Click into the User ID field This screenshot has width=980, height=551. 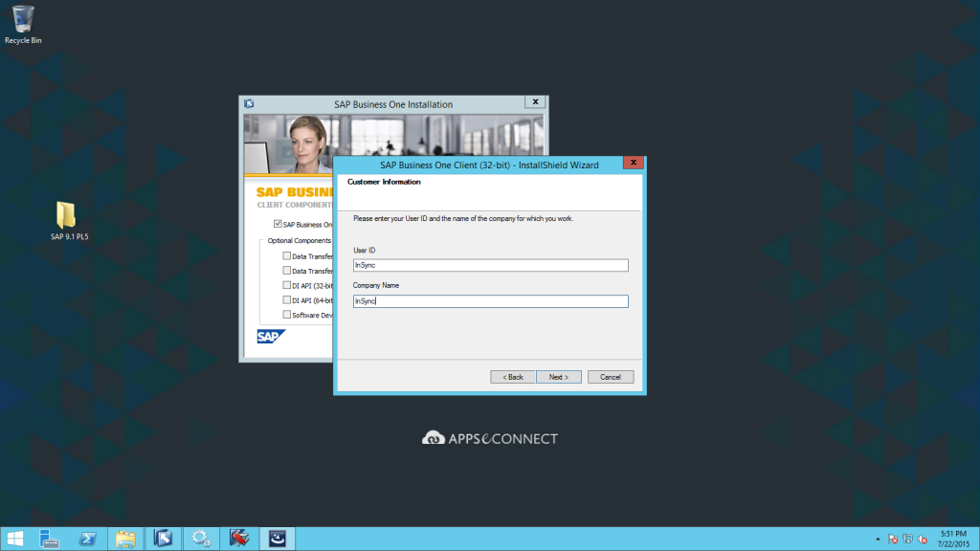pos(491,266)
